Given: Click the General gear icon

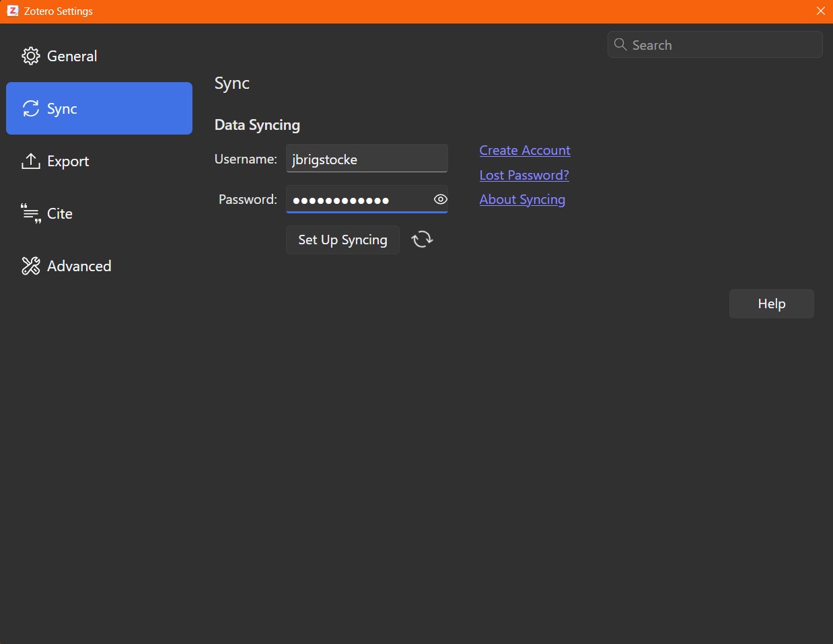Looking at the screenshot, I should coord(31,56).
